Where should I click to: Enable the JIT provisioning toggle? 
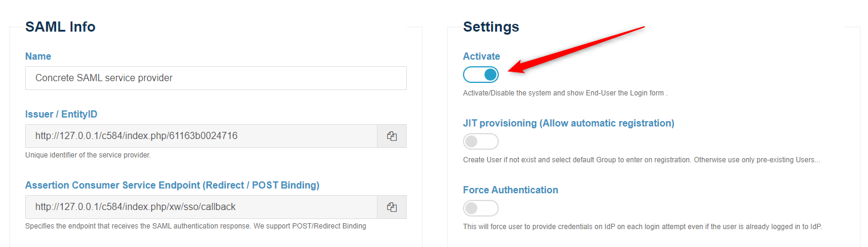coord(481,141)
